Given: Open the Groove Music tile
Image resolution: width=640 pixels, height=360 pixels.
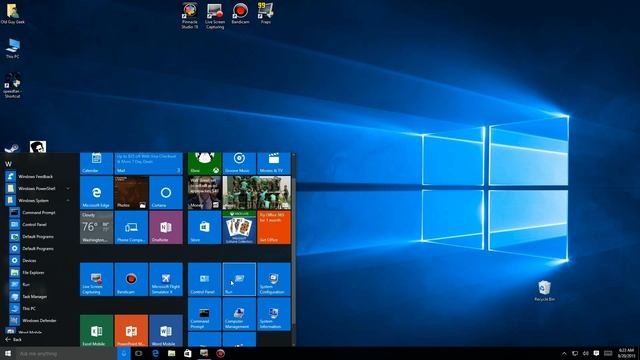Looking at the screenshot, I should pyautogui.click(x=239, y=163).
